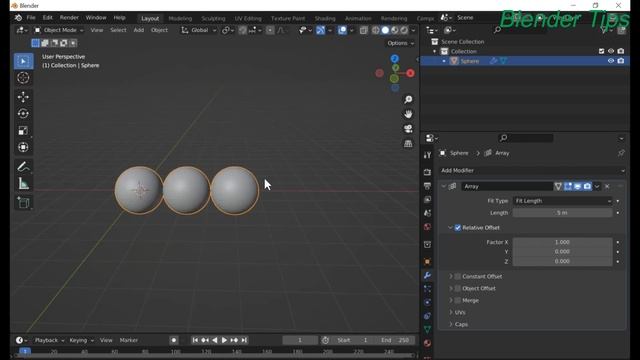
Task: Select the Move tool
Action: [23, 97]
